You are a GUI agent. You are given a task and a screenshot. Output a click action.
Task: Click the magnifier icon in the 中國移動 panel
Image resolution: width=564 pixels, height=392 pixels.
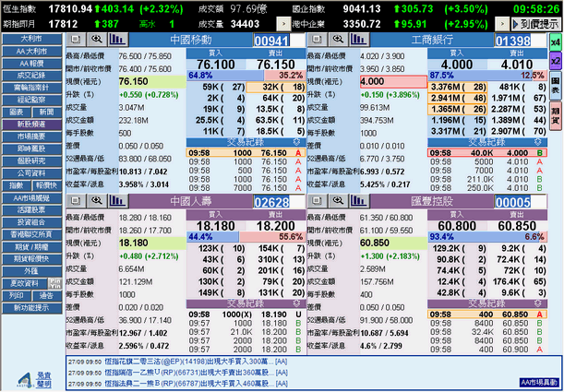pos(97,40)
